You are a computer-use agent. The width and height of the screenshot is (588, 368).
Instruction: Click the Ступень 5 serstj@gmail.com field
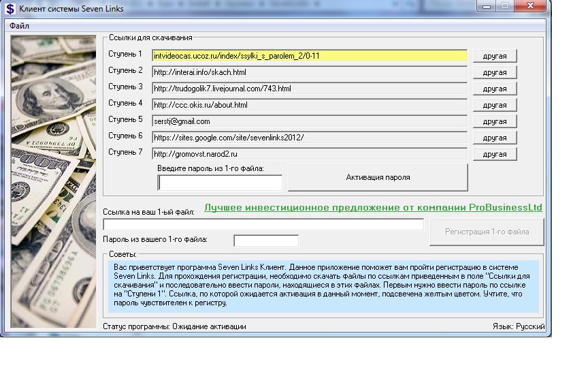coord(310,121)
